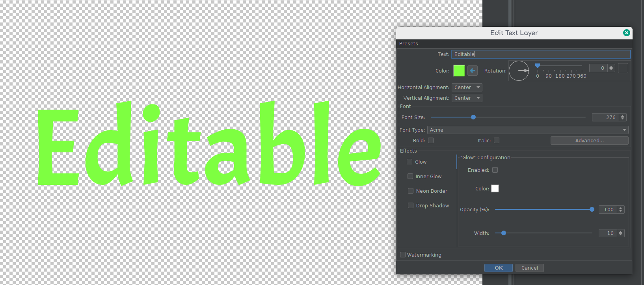Click the Opacity (%) slider handle
644x285 pixels.
(592, 209)
